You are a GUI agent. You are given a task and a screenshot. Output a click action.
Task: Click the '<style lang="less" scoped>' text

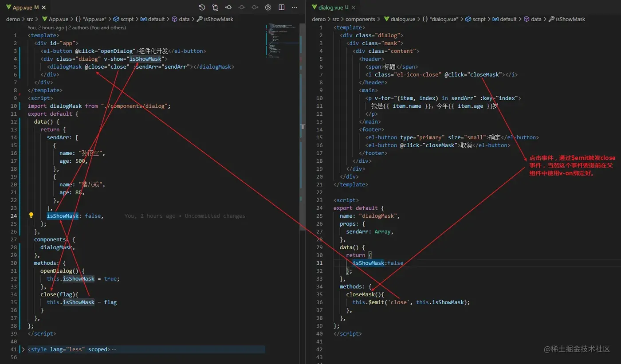[x=69, y=349]
